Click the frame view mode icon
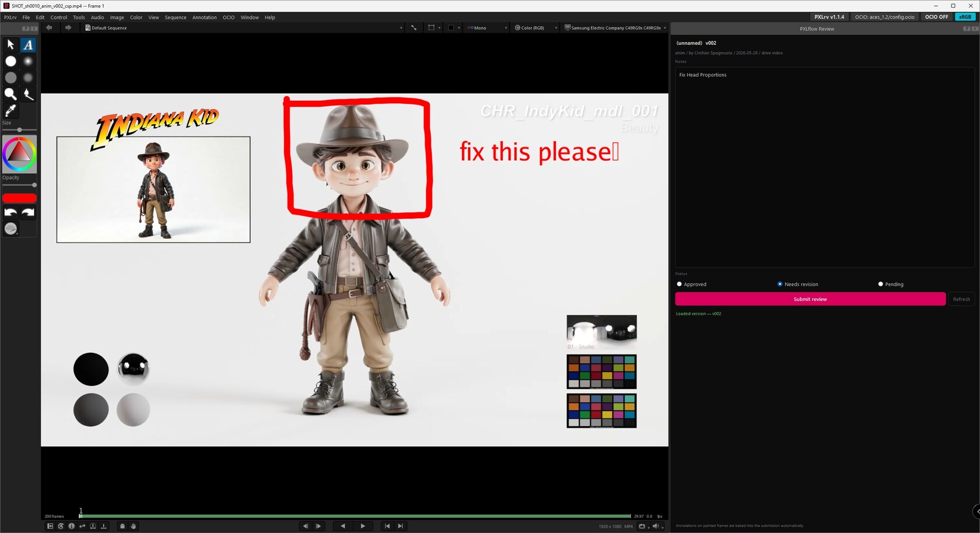 (431, 27)
